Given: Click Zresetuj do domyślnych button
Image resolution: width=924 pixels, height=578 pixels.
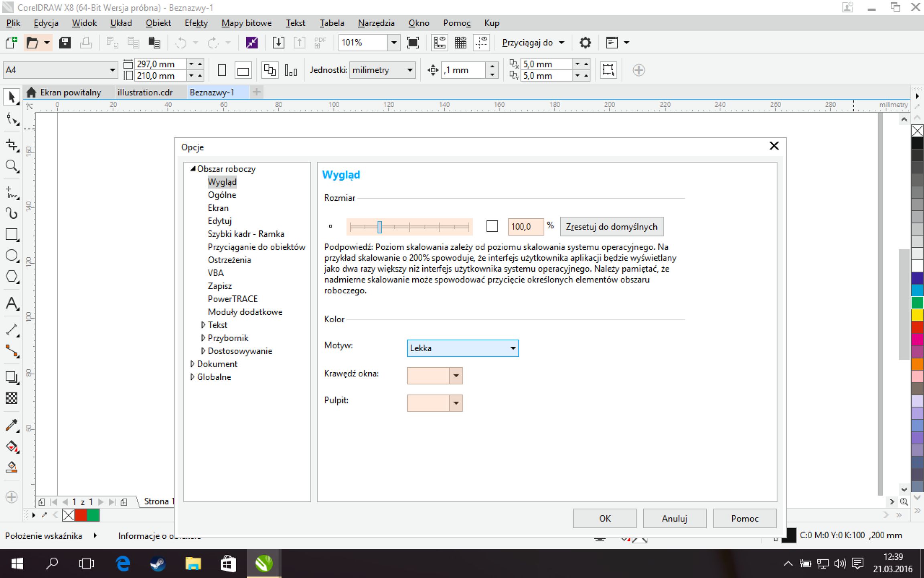Looking at the screenshot, I should [x=611, y=227].
